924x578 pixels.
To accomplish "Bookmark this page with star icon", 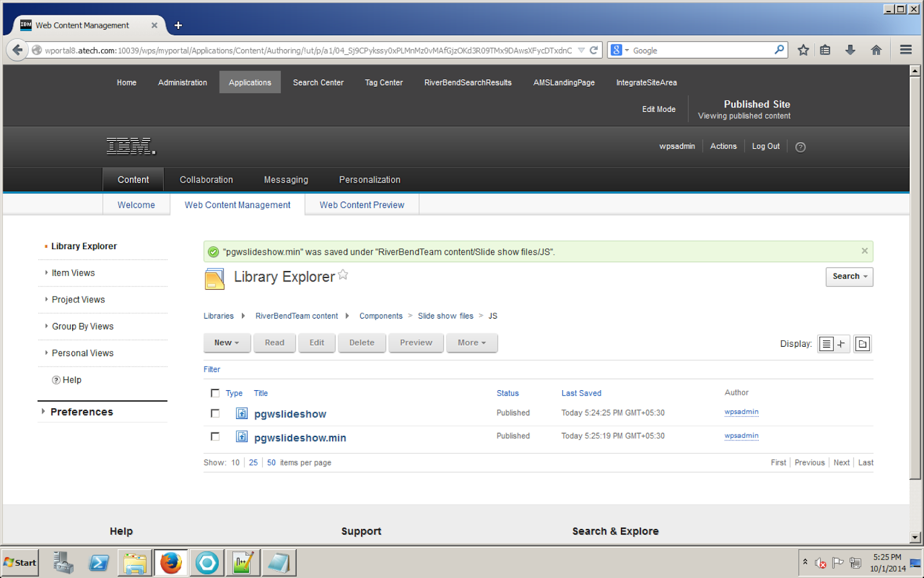I will 803,50.
